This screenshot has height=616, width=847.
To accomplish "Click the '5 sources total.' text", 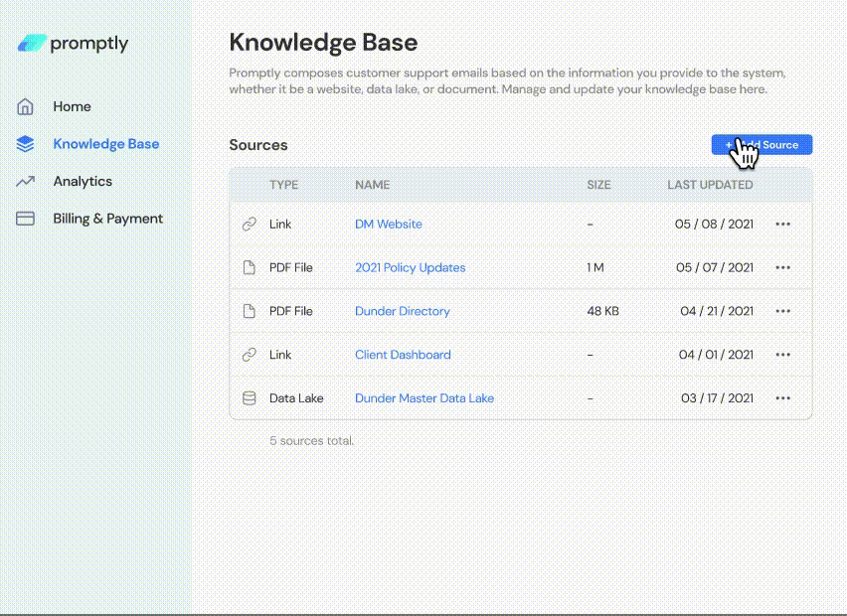I will coord(312,440).
